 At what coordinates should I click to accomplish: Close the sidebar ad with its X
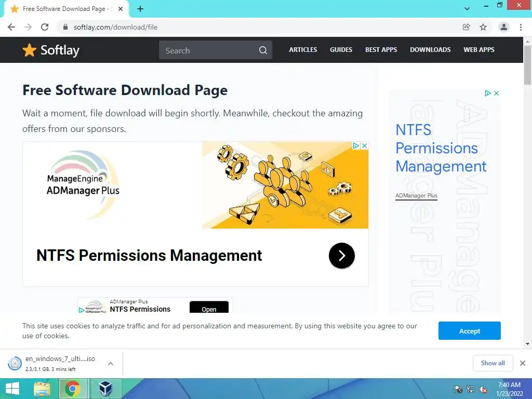(496, 93)
